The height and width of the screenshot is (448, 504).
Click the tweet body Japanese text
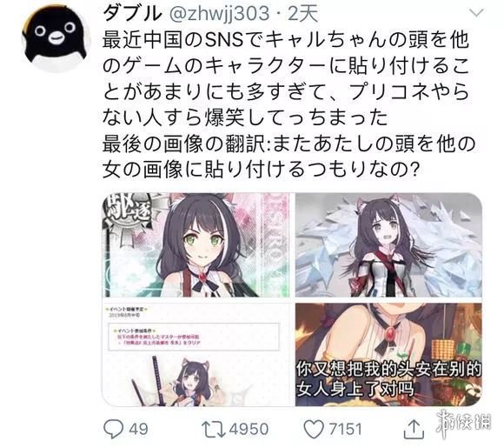[288, 104]
